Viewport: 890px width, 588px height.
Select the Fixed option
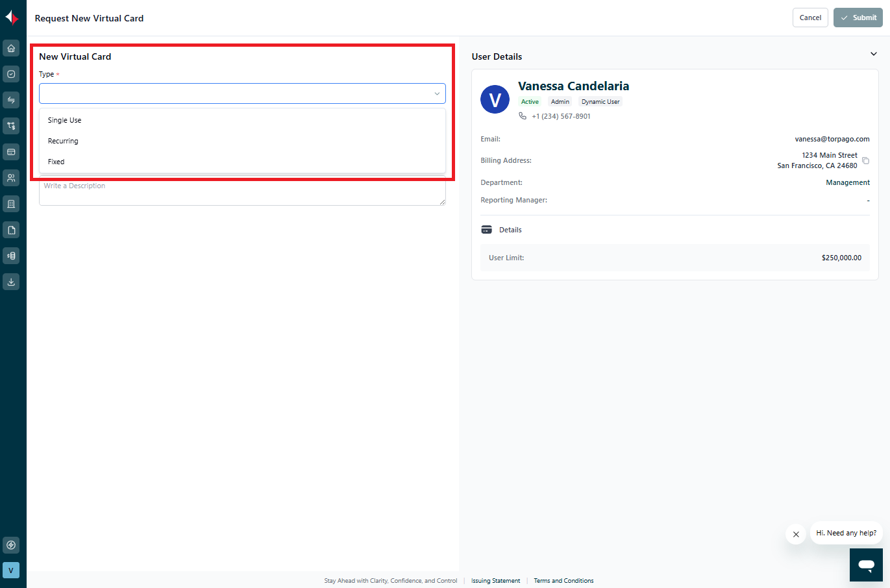coord(242,162)
